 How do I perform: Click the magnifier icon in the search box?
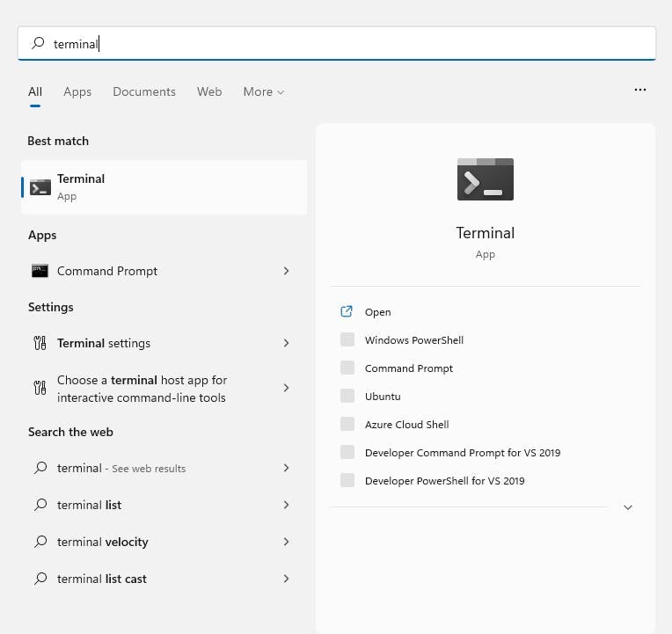coord(38,43)
